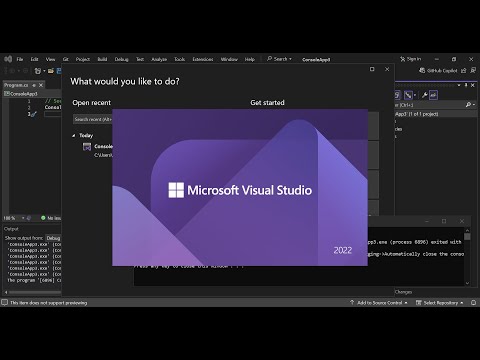Open the Analyze menu
480x360 pixels.
(x=159, y=59)
